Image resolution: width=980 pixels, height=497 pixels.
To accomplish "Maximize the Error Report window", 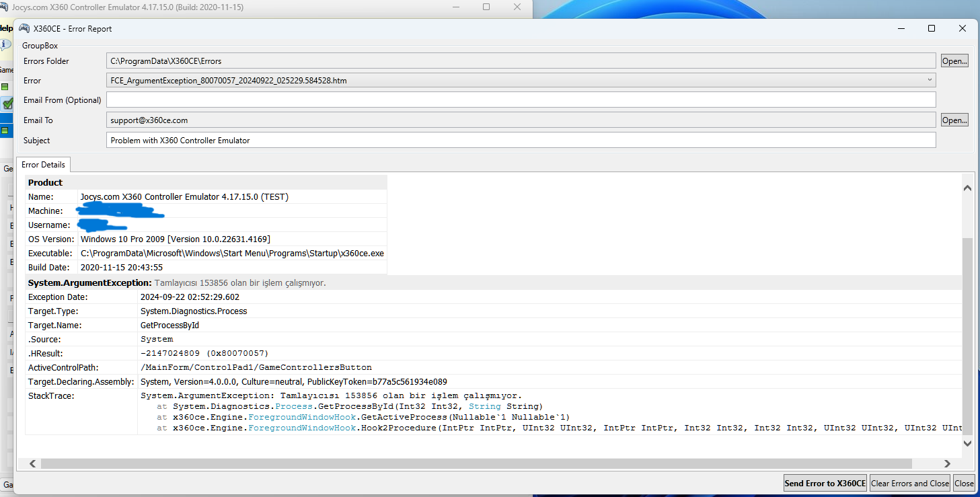I will coord(932,28).
